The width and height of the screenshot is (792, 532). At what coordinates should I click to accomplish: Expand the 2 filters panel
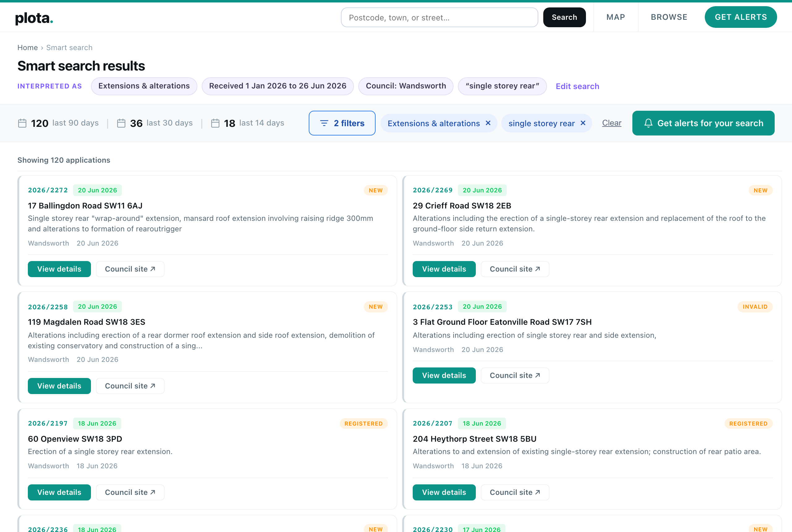pyautogui.click(x=342, y=123)
